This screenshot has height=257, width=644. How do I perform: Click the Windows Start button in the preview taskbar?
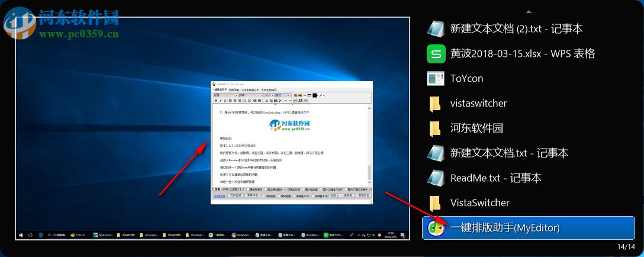coord(21,235)
